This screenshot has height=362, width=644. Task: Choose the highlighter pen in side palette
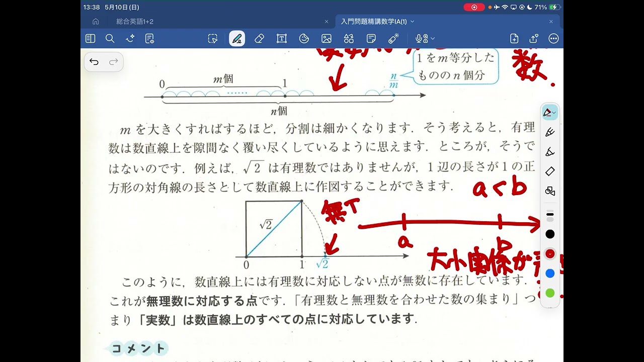(x=550, y=152)
